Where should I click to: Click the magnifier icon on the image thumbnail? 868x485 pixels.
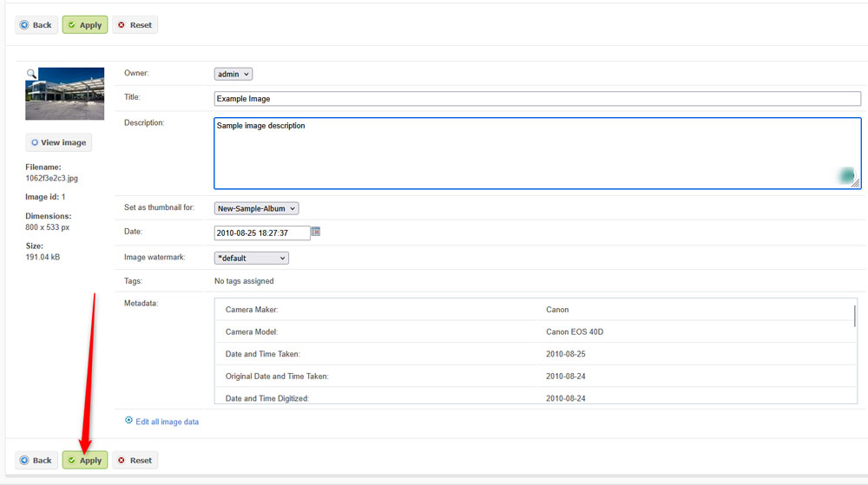coord(31,74)
